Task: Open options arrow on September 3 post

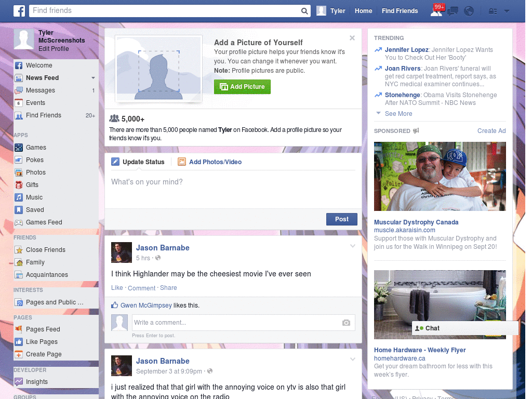Action: [353, 359]
